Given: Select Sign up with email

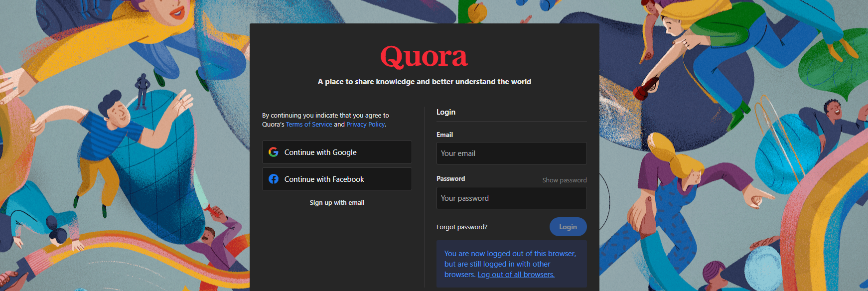Looking at the screenshot, I should 337,202.
